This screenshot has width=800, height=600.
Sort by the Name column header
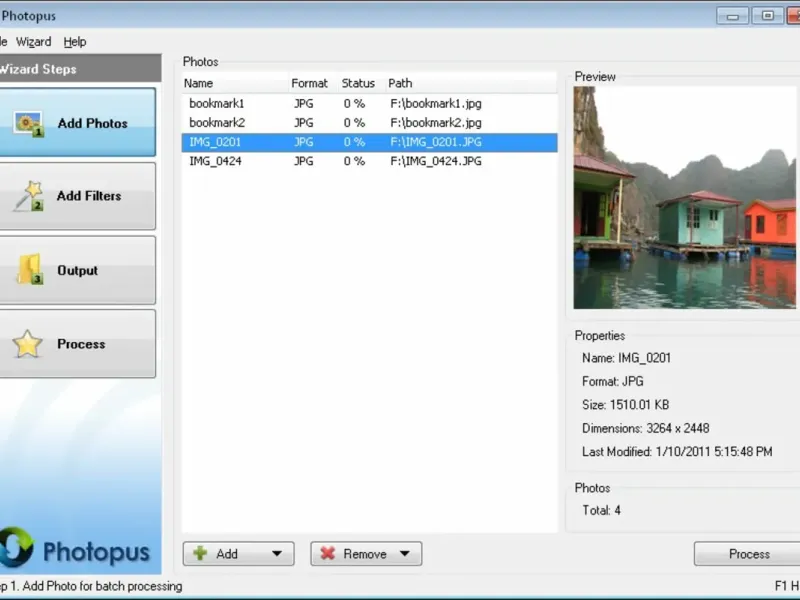(x=235, y=83)
